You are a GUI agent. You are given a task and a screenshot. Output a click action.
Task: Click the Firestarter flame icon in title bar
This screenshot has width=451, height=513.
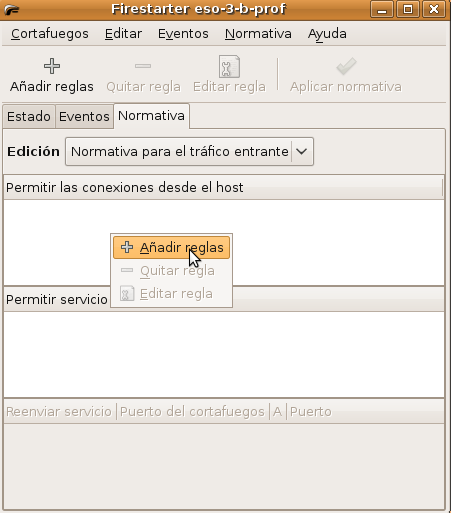click(x=11, y=9)
